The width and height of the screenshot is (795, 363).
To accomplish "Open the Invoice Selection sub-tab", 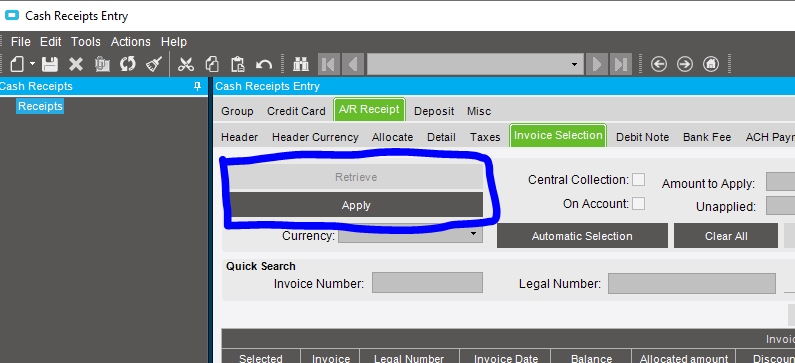I will 558,135.
